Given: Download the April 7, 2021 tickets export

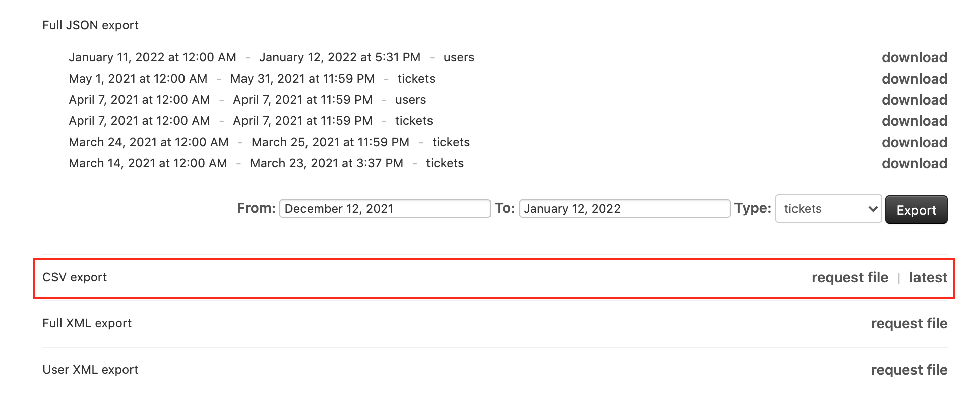Looking at the screenshot, I should point(914,121).
